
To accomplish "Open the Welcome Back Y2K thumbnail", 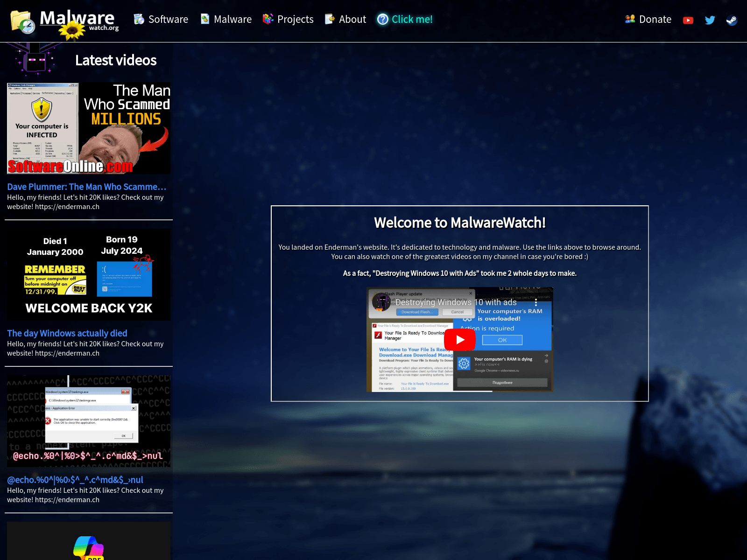I will click(x=89, y=275).
